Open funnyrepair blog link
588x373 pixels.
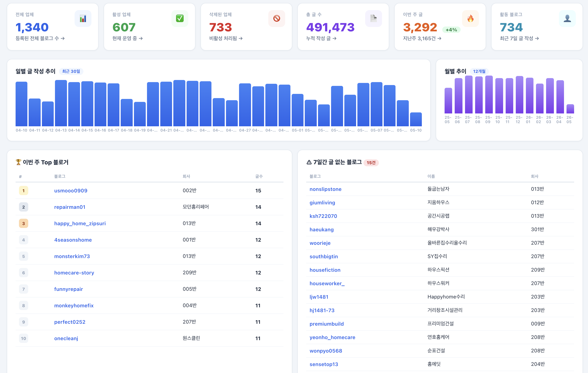pyautogui.click(x=69, y=289)
